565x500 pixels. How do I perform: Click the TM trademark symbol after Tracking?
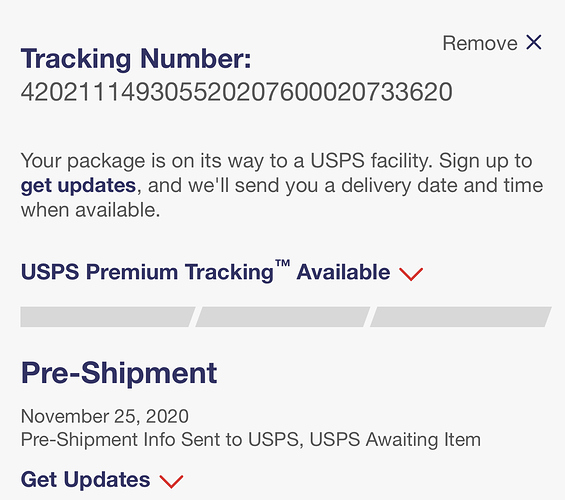click(x=283, y=263)
